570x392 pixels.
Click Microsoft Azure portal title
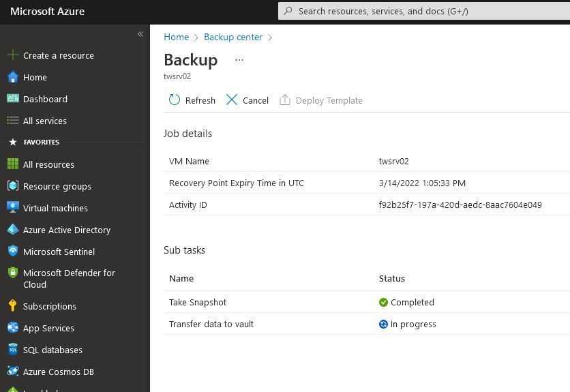coord(47,12)
